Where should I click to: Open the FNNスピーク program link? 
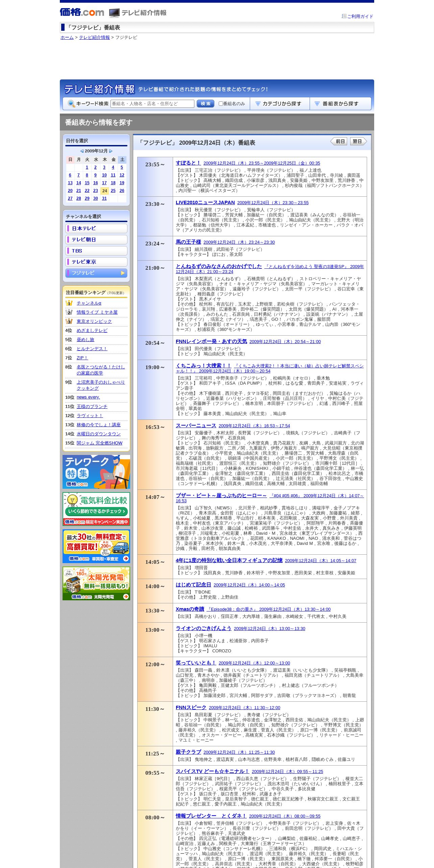pyautogui.click(x=191, y=707)
